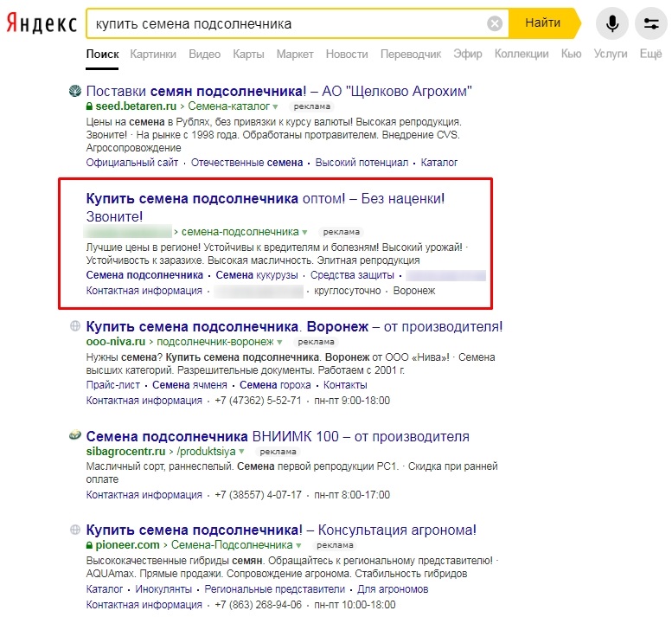The height and width of the screenshot is (617, 672).
Task: Open Региональные представители sitelink
Action: [274, 588]
